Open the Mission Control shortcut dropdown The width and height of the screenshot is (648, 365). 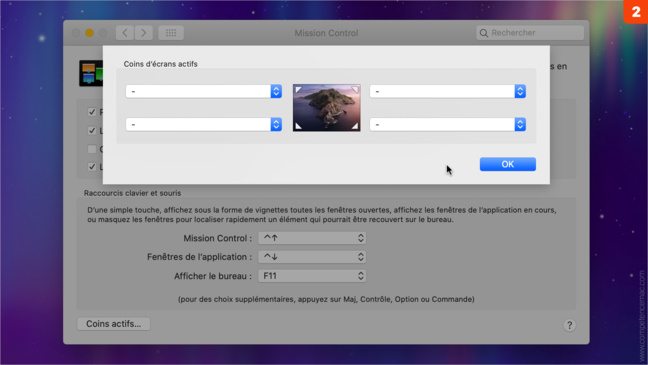[312, 238]
